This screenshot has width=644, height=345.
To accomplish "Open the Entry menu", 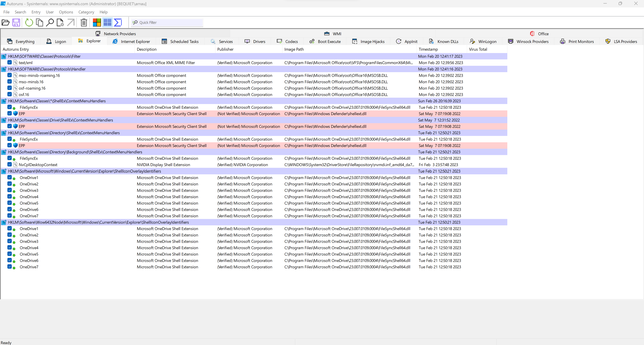I will click(x=36, y=12).
